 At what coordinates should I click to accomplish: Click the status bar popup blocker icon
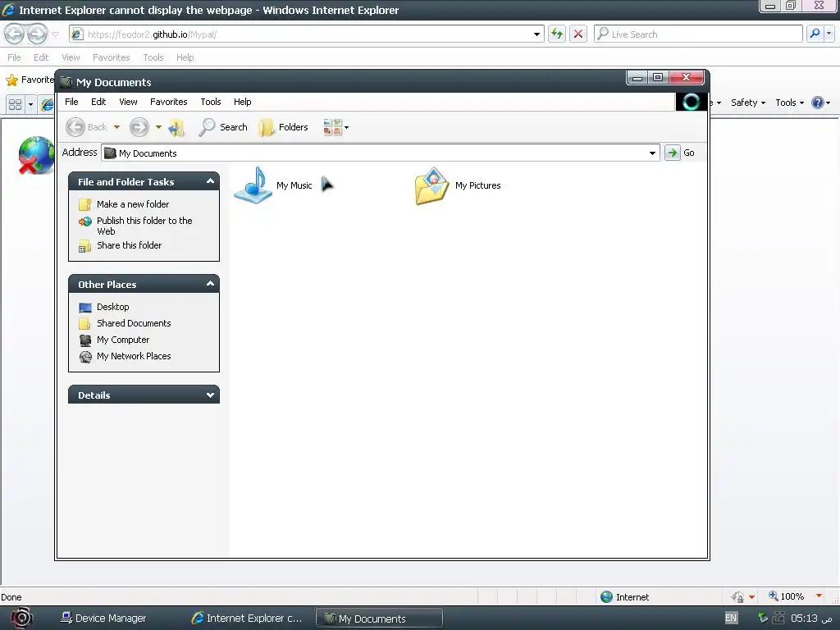coord(737,597)
